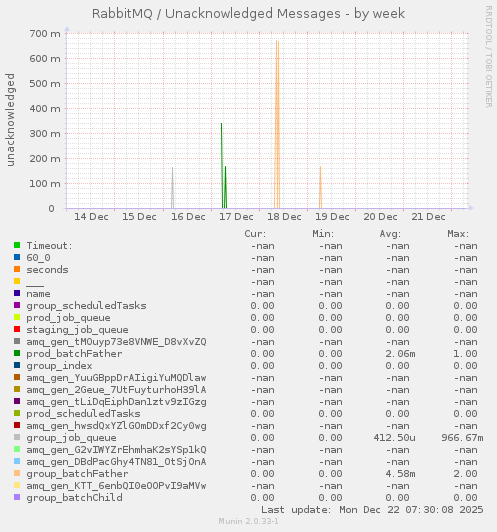
Task: Click the '700 m' y-axis tick label
Action: 45,34
